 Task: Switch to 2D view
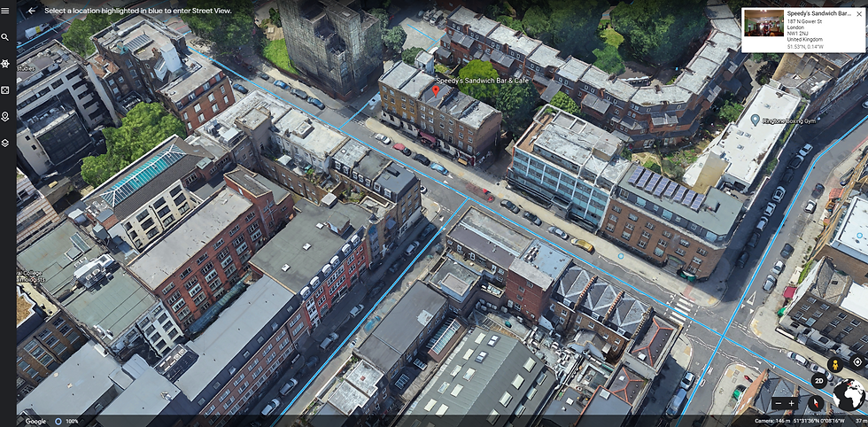[819, 380]
